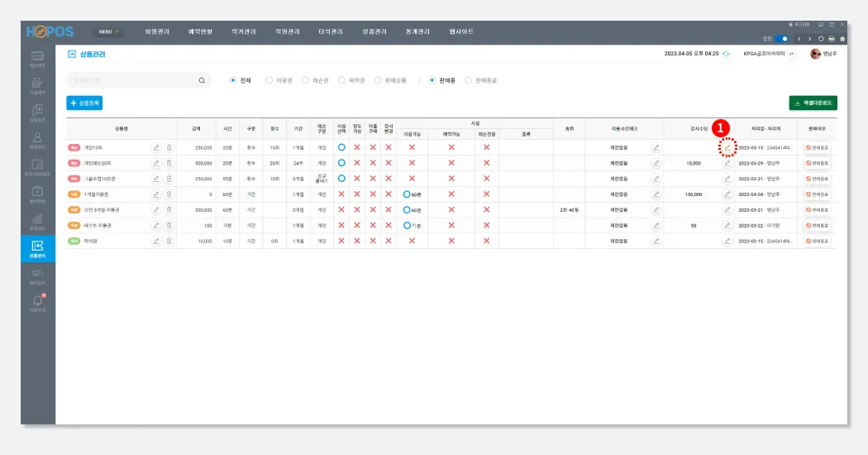This screenshot has height=455, width=868.
Task: Edit instructor pay for the 15,000 row
Action: click(727, 164)
